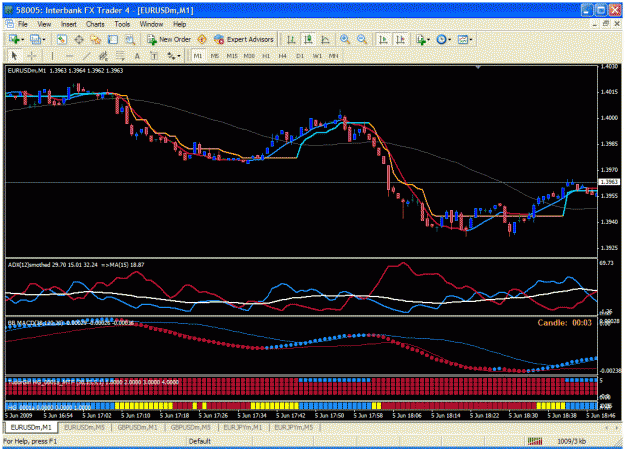The width and height of the screenshot is (625, 449).
Task: Select the EURUSDm,M1 chart tab
Action: pyautogui.click(x=31, y=427)
